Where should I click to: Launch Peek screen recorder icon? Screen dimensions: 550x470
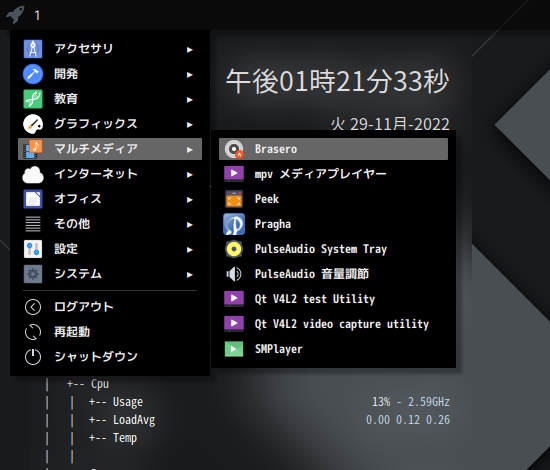point(234,199)
